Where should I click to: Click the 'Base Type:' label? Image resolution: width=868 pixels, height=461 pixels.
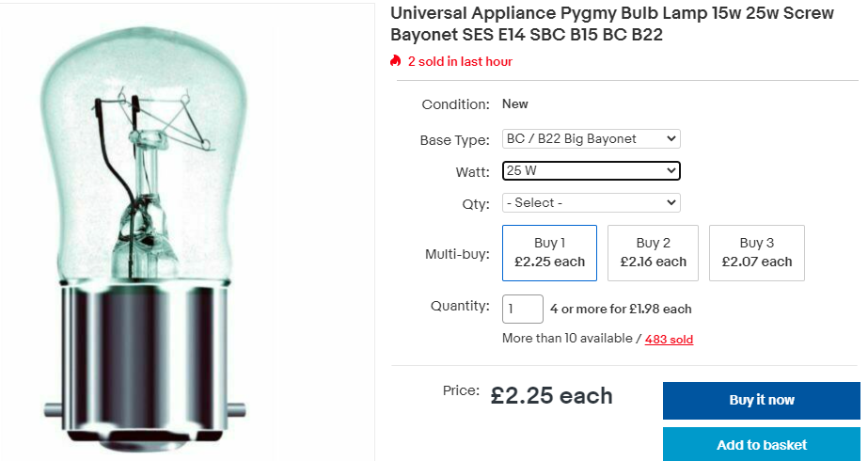pyautogui.click(x=454, y=140)
